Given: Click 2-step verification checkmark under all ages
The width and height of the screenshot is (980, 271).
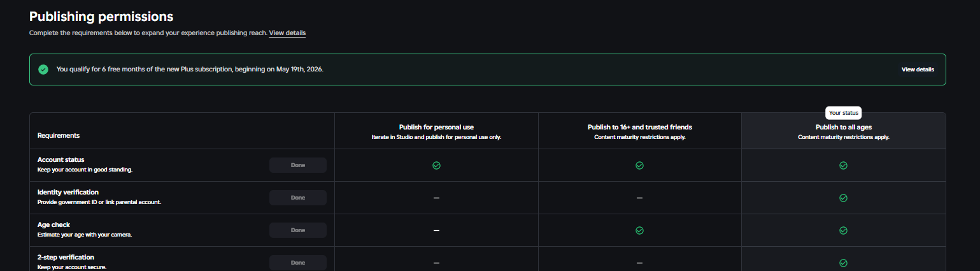Looking at the screenshot, I should coord(843,263).
